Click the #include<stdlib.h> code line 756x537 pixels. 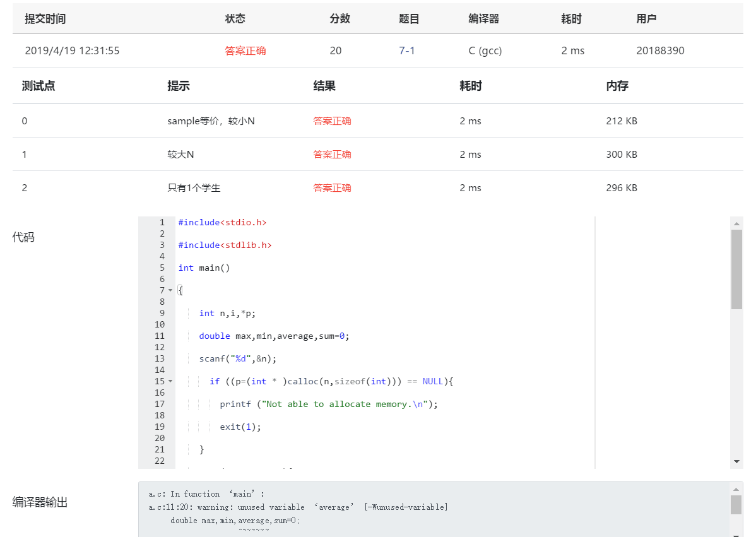[225, 245]
